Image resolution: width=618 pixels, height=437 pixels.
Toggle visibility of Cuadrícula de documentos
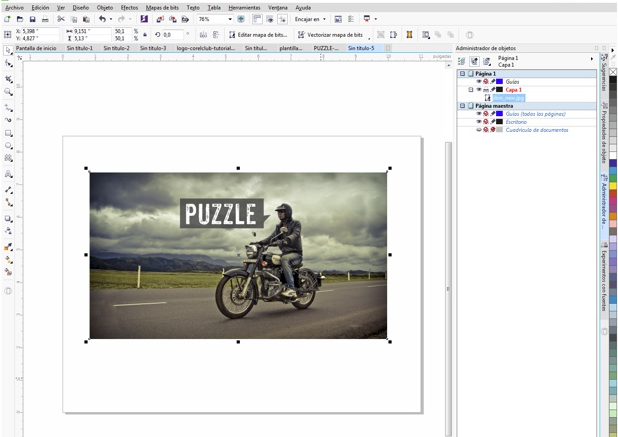click(479, 130)
